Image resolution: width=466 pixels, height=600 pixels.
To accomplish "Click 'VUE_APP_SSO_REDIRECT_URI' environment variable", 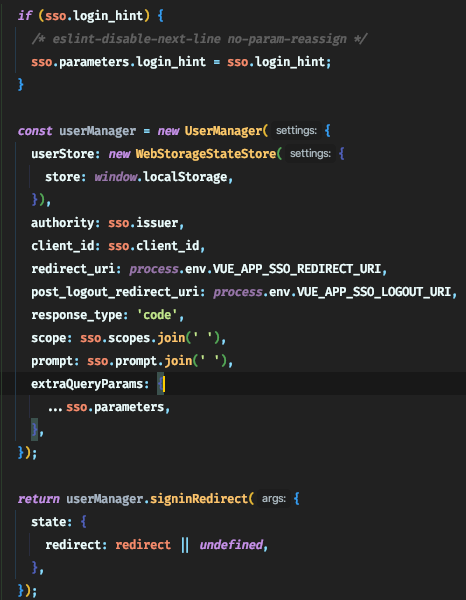I will 297,269.
